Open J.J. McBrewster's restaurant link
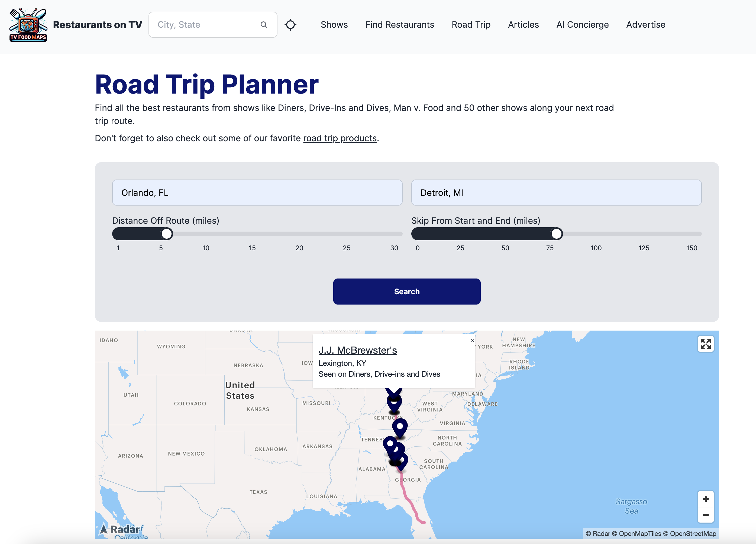This screenshot has width=756, height=544. tap(357, 350)
